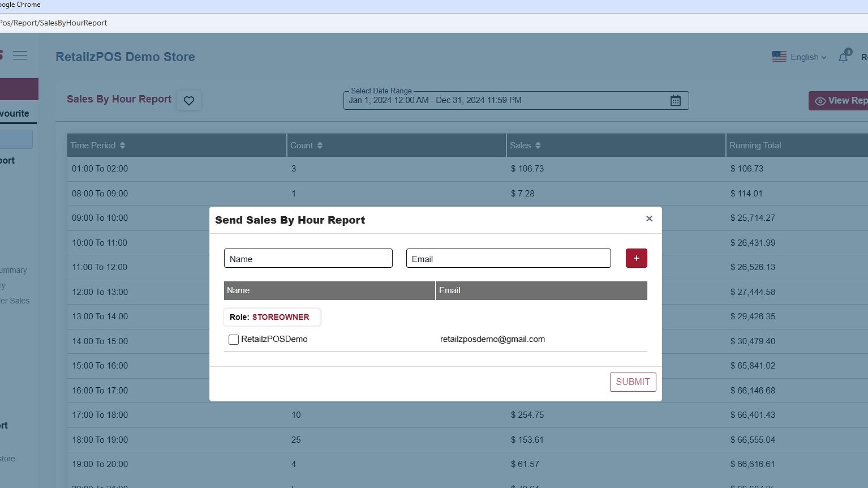This screenshot has width=868, height=488.
Task: Open the English language dropdown
Action: [x=808, y=57]
